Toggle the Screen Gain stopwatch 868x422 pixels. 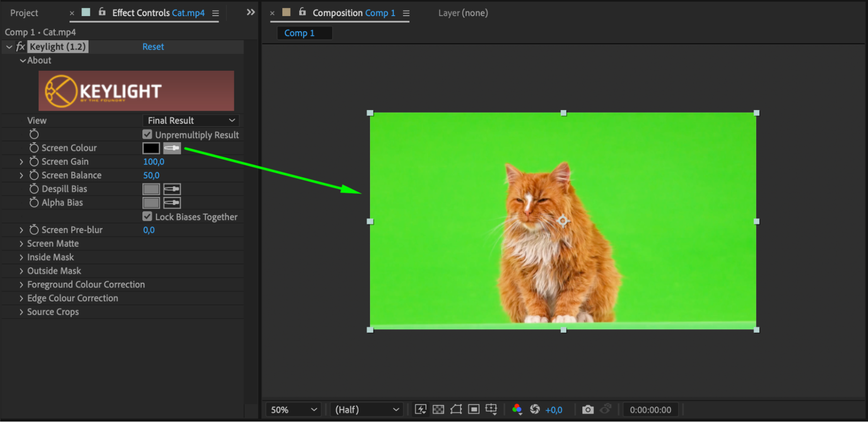tap(34, 162)
